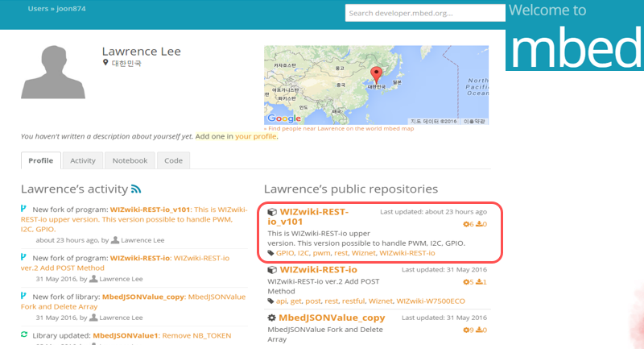The image size is (644, 349).
Task: Click the search developer.mbed.org field
Action: point(425,13)
